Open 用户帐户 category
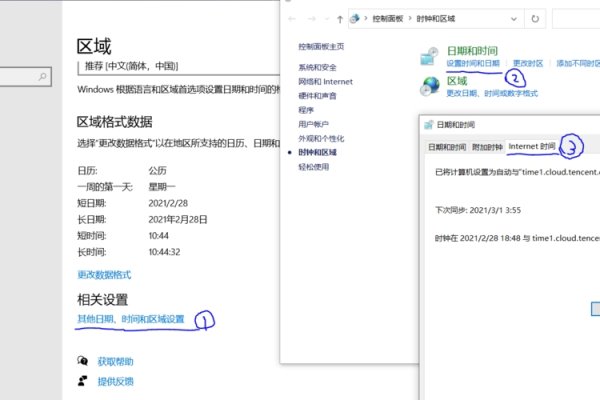The image size is (600, 400). (x=313, y=124)
